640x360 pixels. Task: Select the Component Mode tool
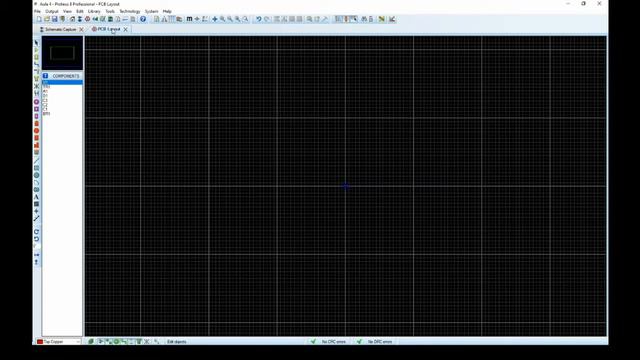coord(36,50)
